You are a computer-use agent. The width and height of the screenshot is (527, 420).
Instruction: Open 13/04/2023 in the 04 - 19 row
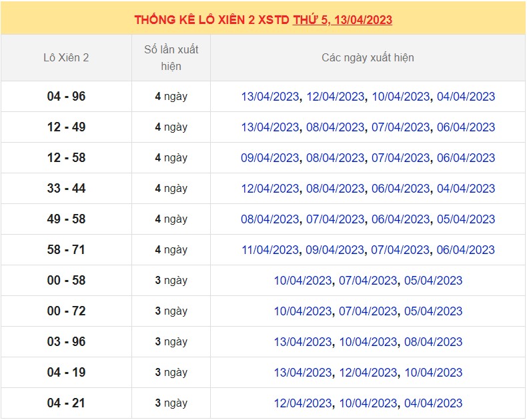[303, 373]
